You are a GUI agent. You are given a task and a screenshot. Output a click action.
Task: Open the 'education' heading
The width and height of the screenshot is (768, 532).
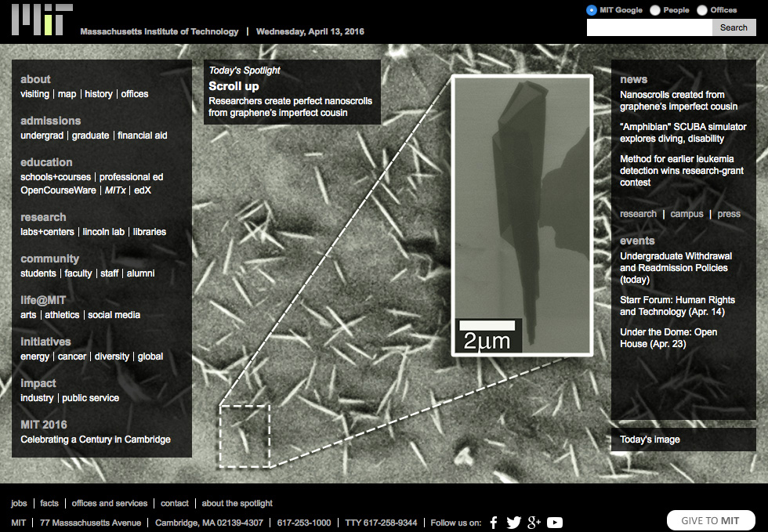(x=46, y=162)
